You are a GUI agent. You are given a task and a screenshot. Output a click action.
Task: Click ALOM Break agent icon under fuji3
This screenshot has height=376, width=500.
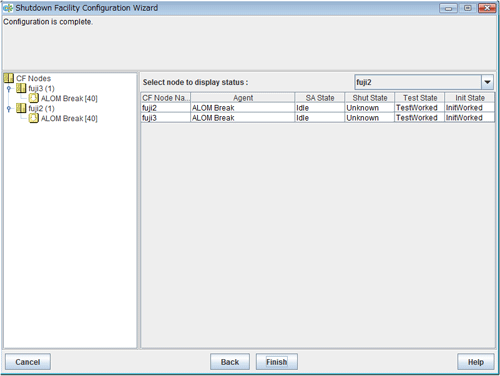(x=34, y=98)
